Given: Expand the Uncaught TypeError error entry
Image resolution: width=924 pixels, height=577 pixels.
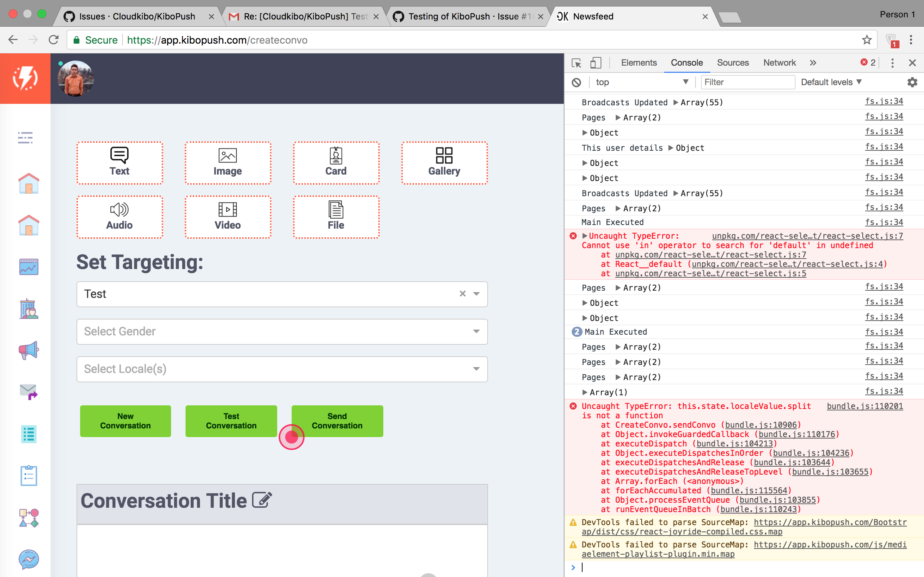Looking at the screenshot, I should coord(585,236).
